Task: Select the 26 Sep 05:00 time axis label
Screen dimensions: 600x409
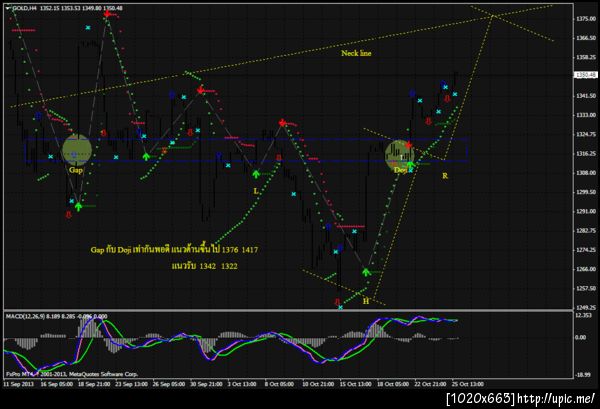Action: tap(169, 384)
